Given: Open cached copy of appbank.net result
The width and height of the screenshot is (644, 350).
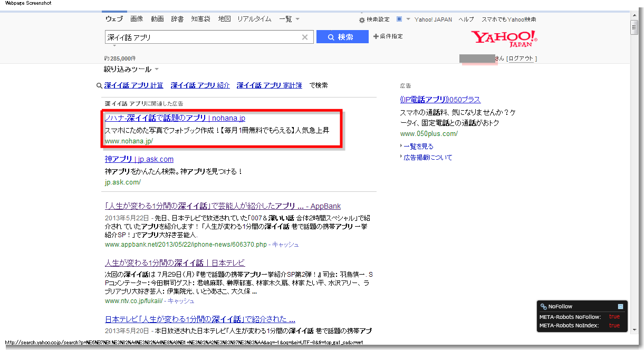Looking at the screenshot, I should click(285, 245).
